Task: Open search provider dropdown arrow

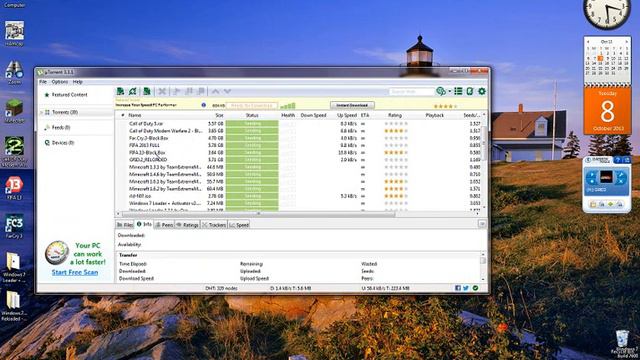Action: click(449, 91)
